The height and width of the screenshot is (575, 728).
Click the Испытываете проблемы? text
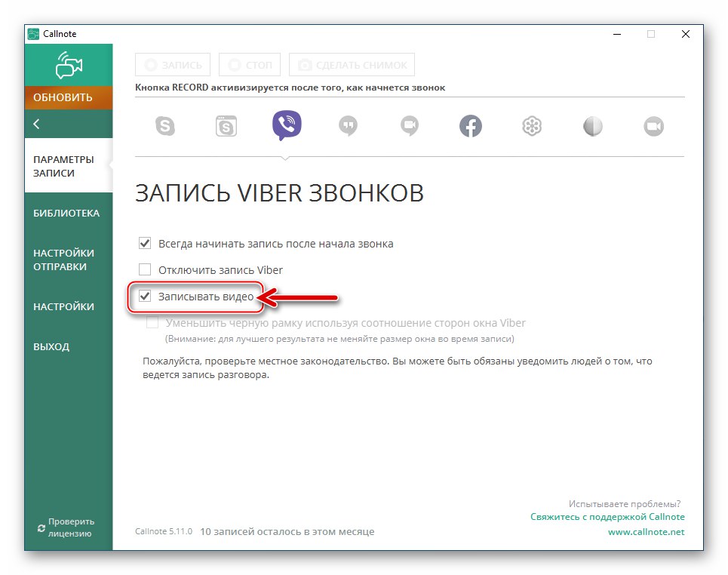coord(625,503)
